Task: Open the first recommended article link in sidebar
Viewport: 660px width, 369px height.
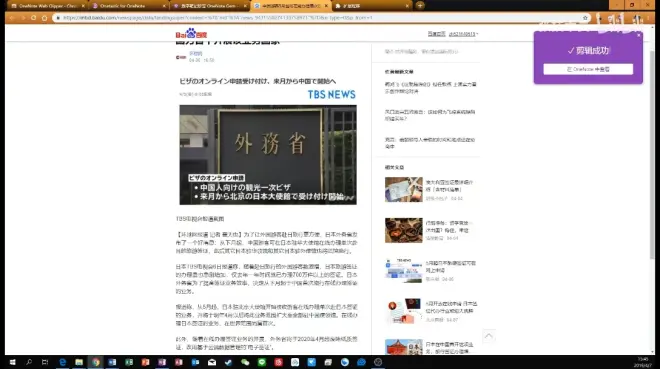Action: pyautogui.click(x=430, y=88)
